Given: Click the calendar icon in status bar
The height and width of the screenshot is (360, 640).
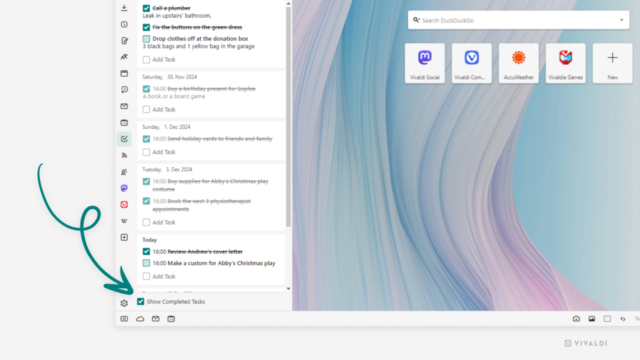Looking at the screenshot, I should point(171,319).
